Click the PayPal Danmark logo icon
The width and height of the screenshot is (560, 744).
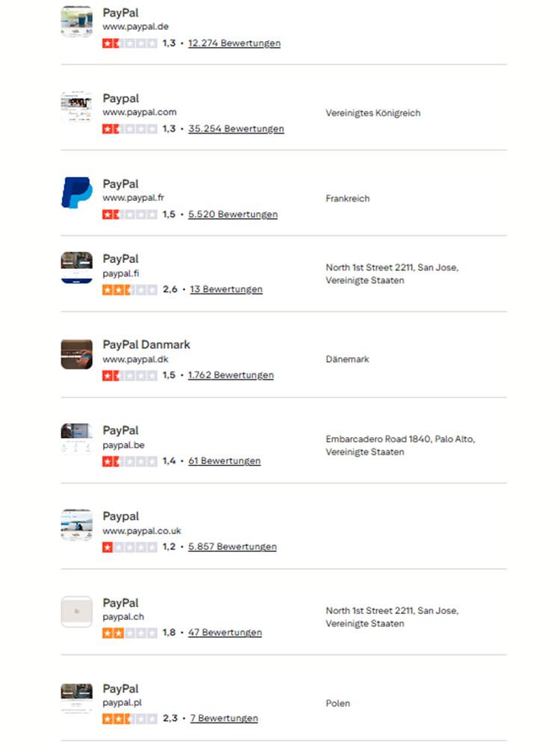76,353
